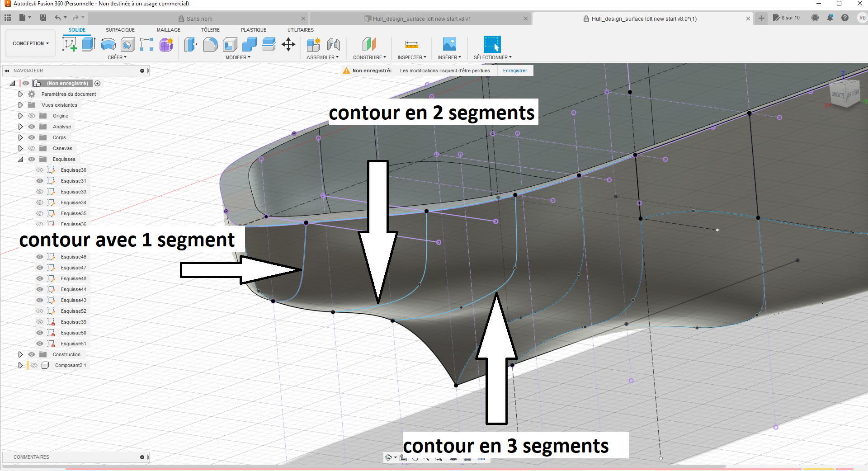Select the Combine tool icon
The height and width of the screenshot is (471, 868).
click(249, 44)
